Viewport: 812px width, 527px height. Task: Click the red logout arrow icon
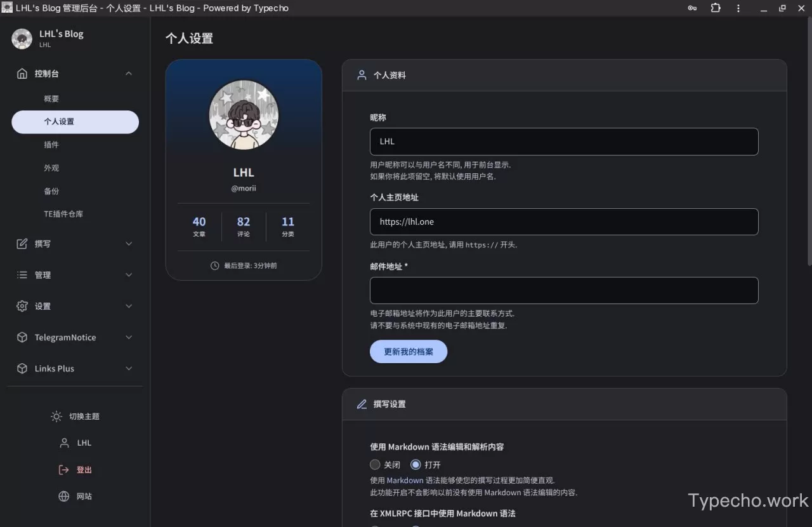(63, 470)
